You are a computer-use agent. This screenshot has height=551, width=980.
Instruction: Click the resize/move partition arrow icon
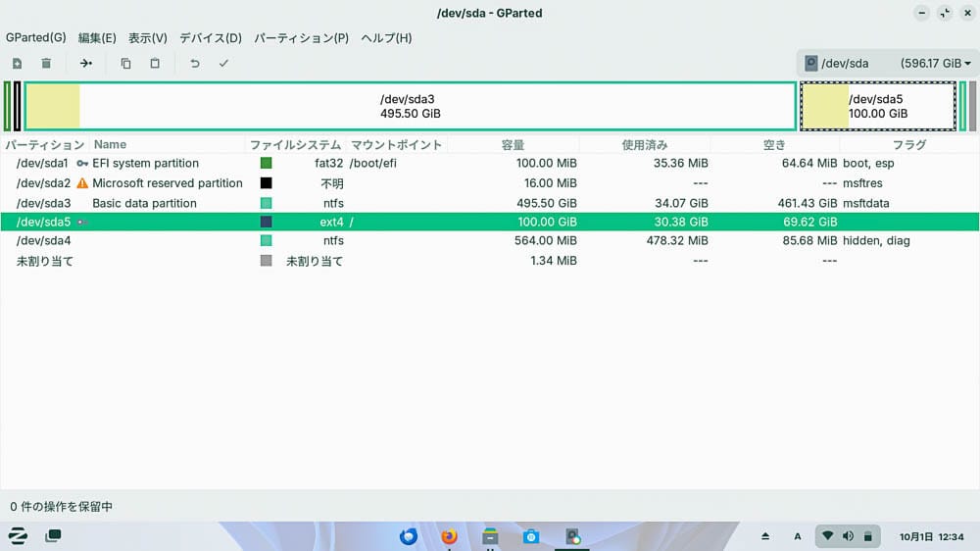[86, 64]
